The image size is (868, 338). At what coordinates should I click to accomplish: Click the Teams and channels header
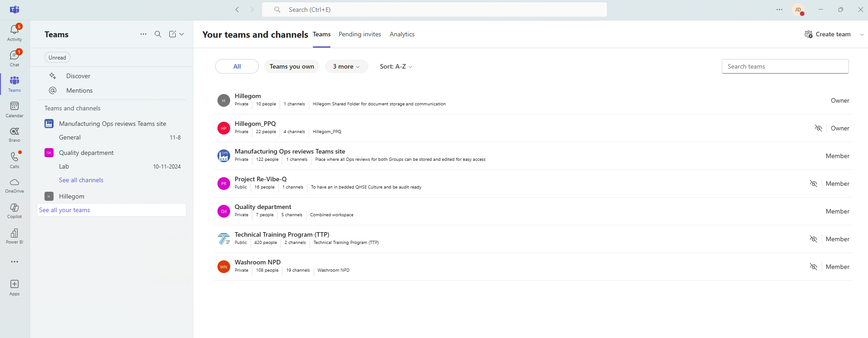73,108
